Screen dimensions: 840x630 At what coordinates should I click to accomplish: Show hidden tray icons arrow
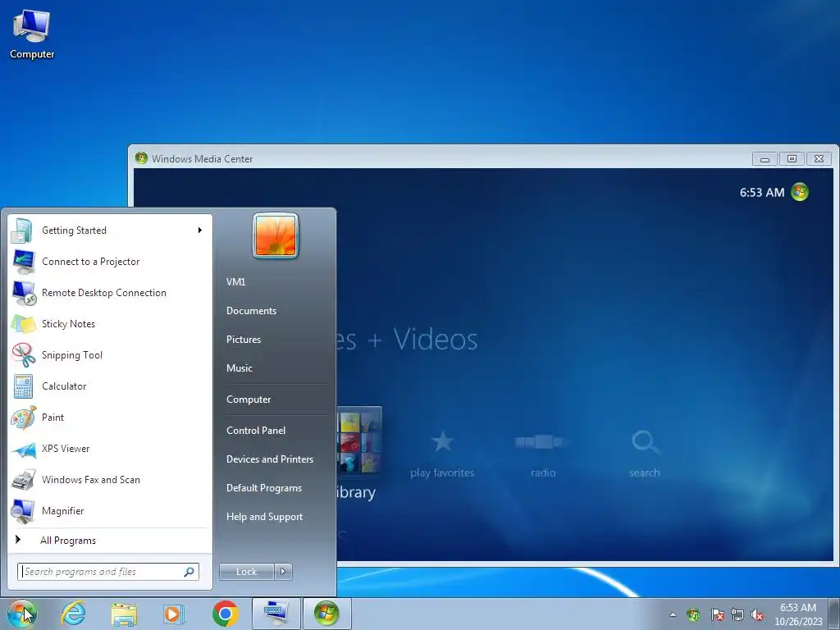click(x=673, y=614)
